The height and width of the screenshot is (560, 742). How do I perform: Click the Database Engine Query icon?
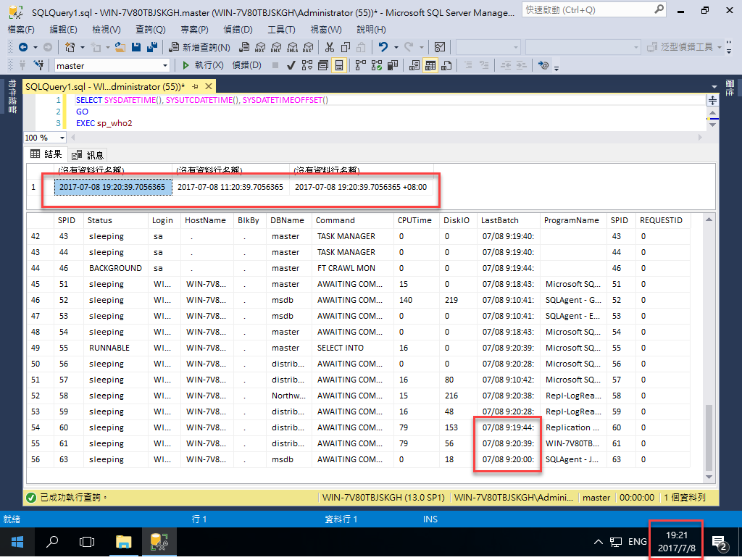pos(244,47)
